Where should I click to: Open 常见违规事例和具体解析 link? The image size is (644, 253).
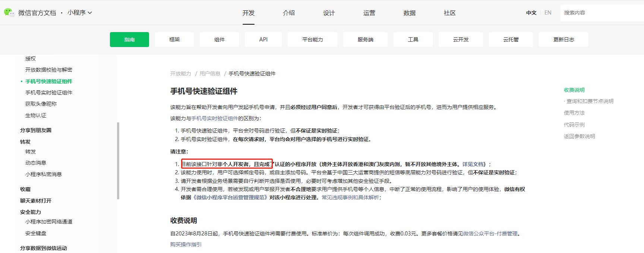coord(350,197)
